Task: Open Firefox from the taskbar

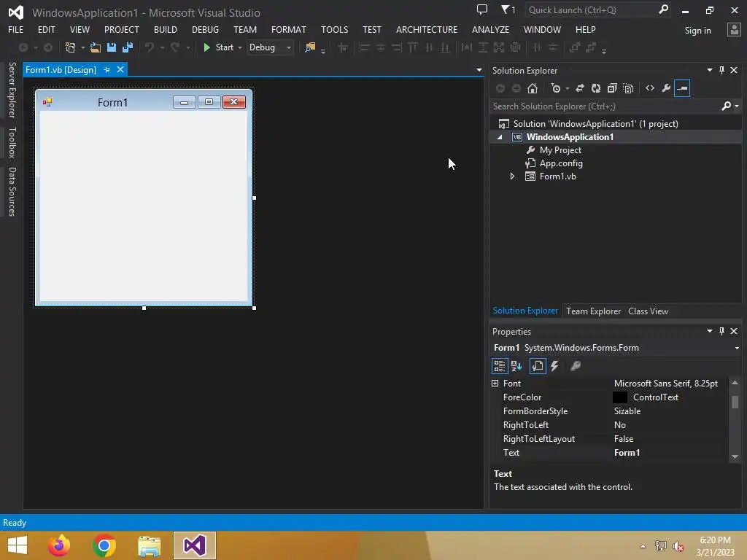Action: click(59, 545)
